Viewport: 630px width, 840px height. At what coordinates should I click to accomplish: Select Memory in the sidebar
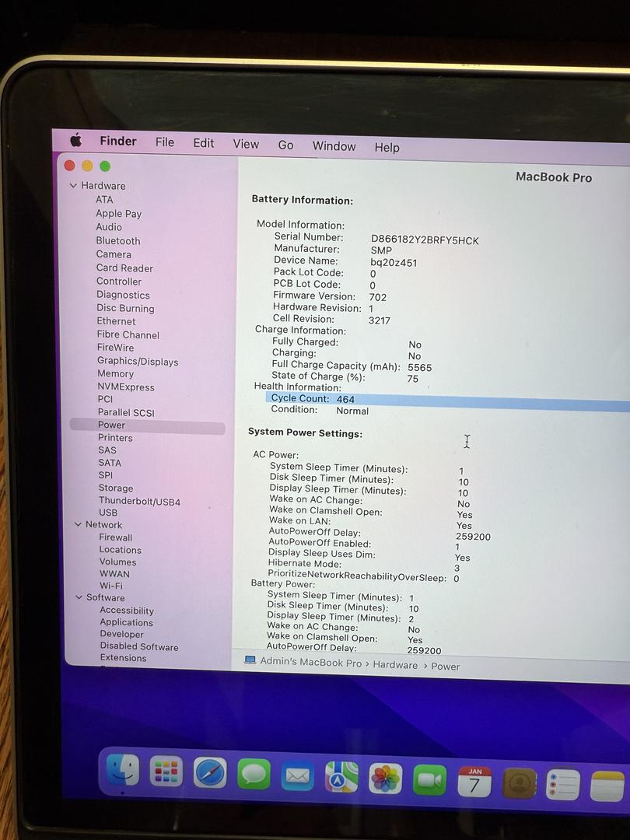pyautogui.click(x=115, y=373)
